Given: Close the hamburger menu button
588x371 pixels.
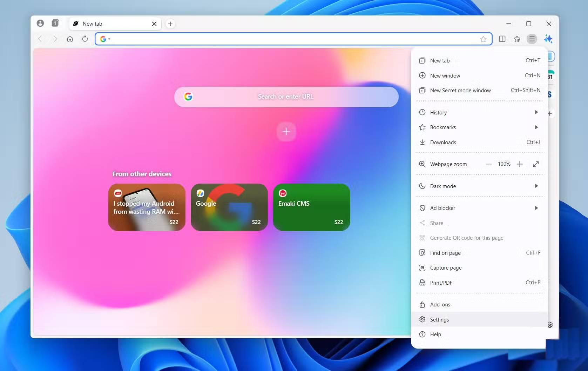Looking at the screenshot, I should click(532, 39).
